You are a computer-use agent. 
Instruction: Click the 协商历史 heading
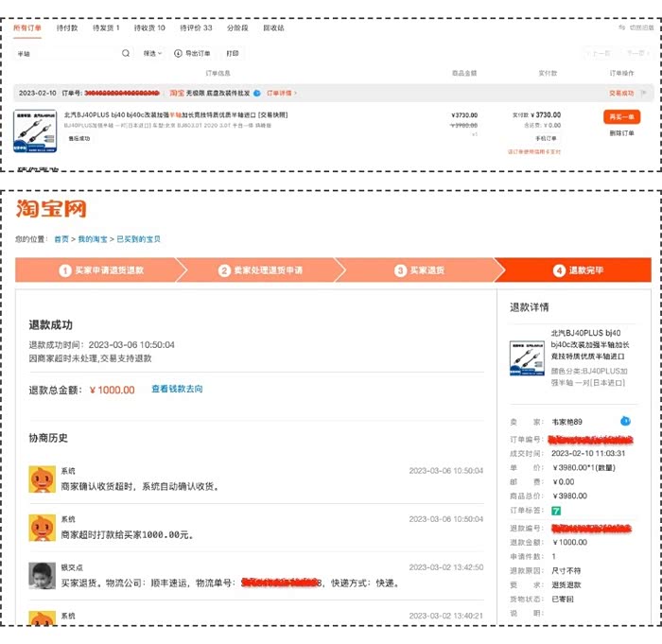click(48, 438)
